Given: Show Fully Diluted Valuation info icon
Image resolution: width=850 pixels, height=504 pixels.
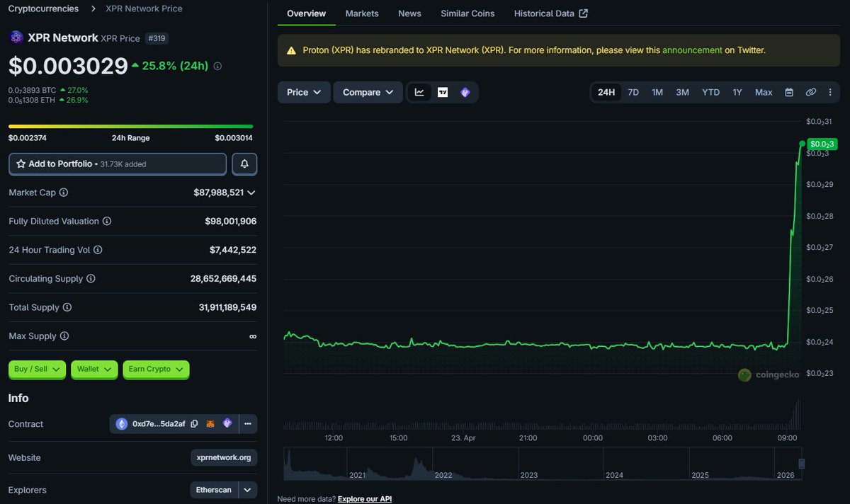Looking at the screenshot, I should [x=107, y=222].
